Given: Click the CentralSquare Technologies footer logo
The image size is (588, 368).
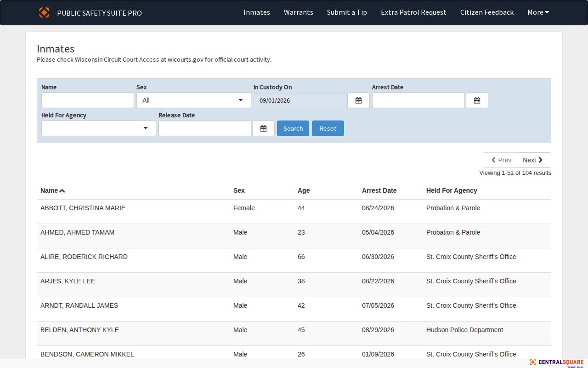Looking at the screenshot, I should pos(556,363).
